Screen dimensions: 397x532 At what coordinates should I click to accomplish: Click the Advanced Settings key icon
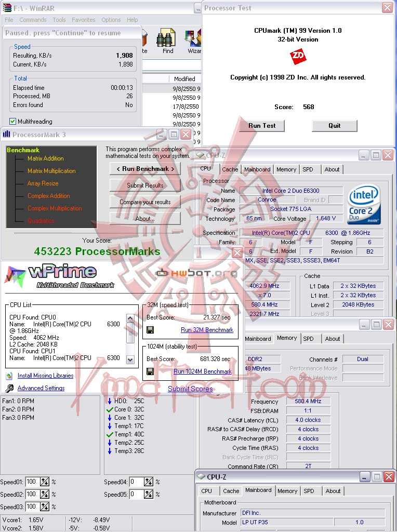10,388
